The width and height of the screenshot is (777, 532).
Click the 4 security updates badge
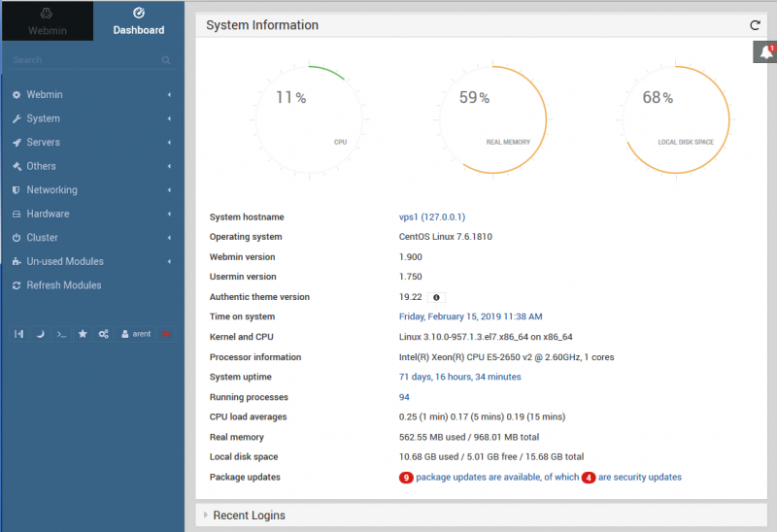coord(589,478)
